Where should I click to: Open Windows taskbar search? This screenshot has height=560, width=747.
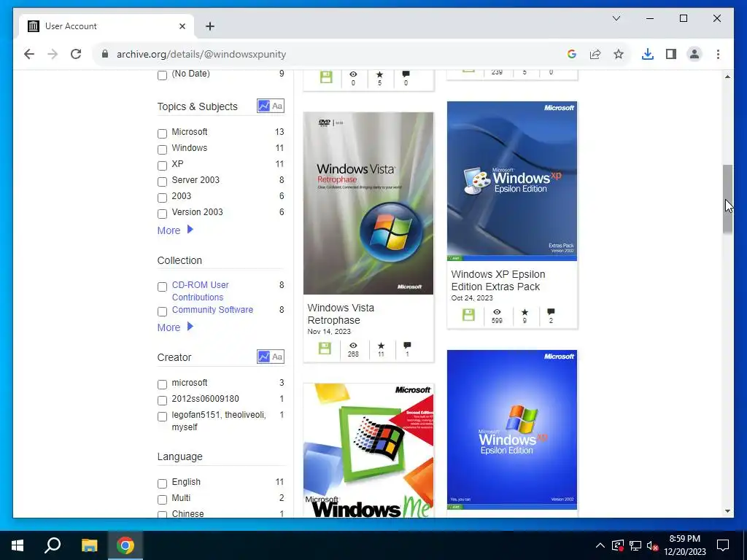tap(53, 545)
